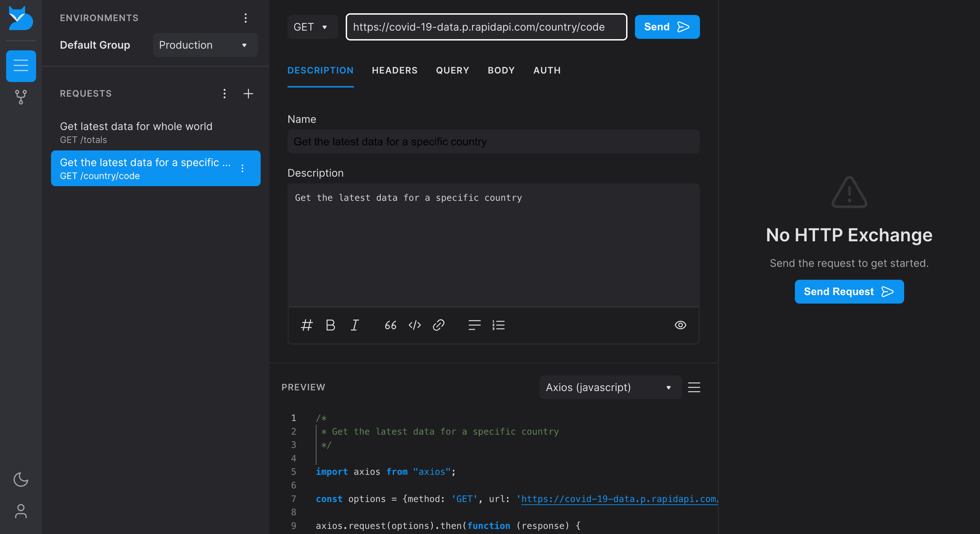This screenshot has height=534, width=980.
Task: Insert numbered list in description
Action: pyautogui.click(x=499, y=325)
